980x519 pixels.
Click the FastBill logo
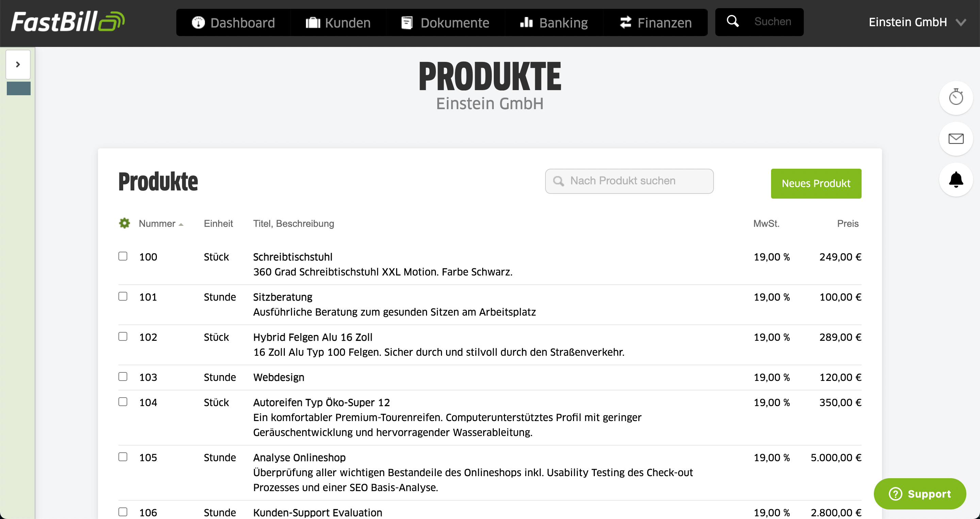click(x=68, y=21)
